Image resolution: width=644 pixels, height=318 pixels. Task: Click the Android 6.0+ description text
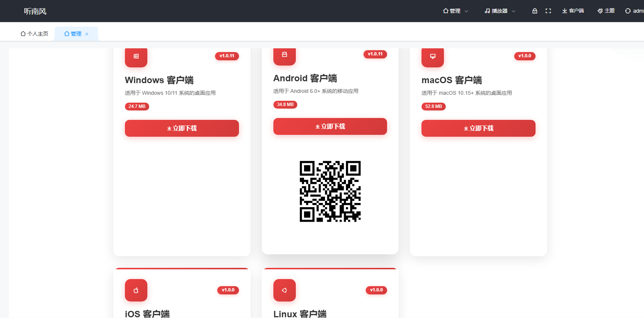[316, 91]
